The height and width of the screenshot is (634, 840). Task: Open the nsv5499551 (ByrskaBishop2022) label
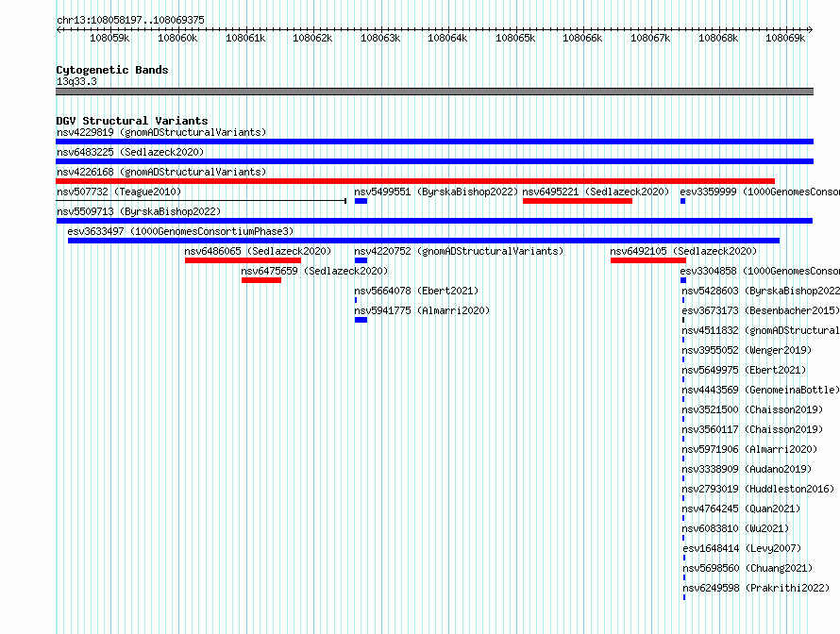tap(436, 192)
